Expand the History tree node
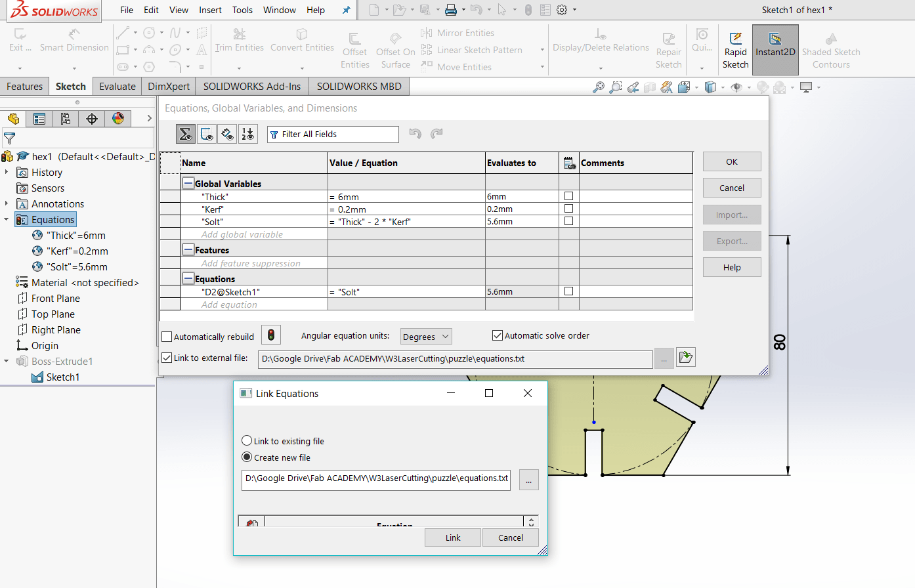 pos(7,172)
